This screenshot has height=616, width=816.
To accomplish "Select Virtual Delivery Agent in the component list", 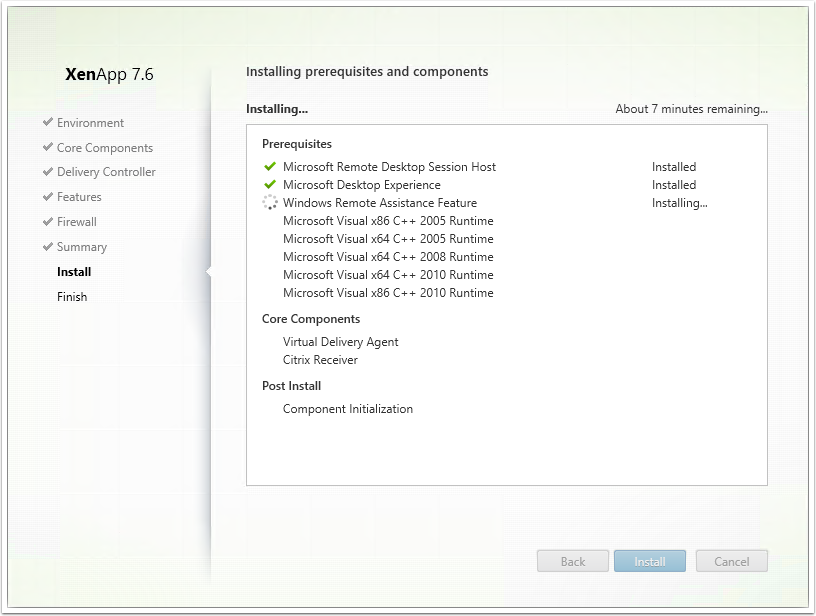I will tap(340, 342).
